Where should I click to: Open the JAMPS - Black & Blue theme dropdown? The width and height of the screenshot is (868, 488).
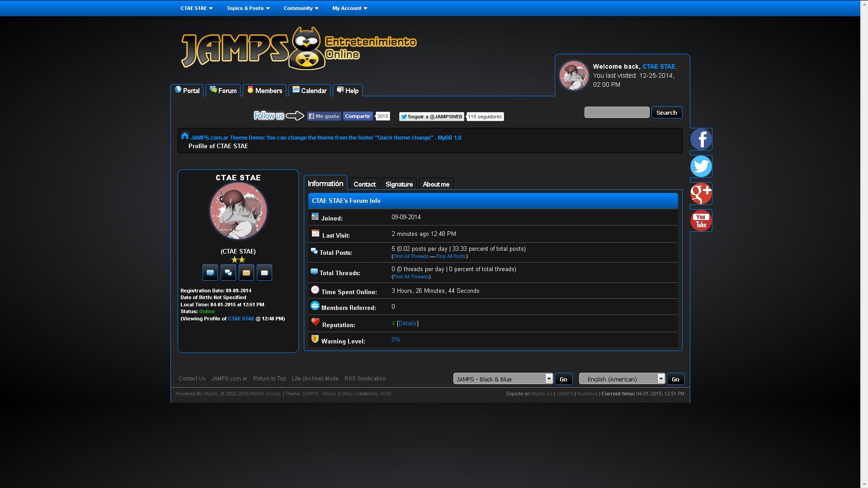pyautogui.click(x=503, y=379)
